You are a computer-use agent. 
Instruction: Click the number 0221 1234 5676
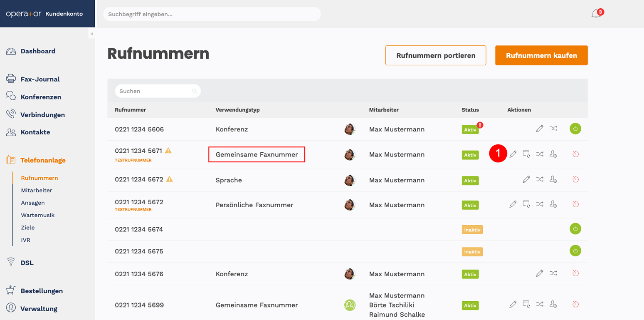(139, 274)
